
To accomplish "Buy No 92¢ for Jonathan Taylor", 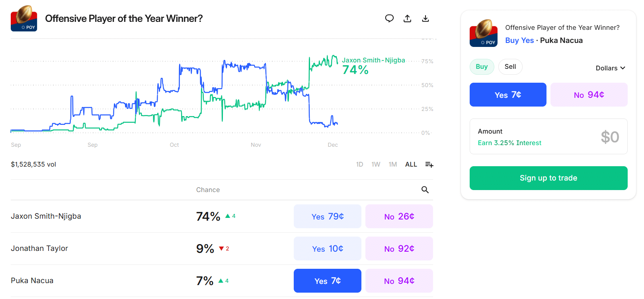I will tap(399, 249).
